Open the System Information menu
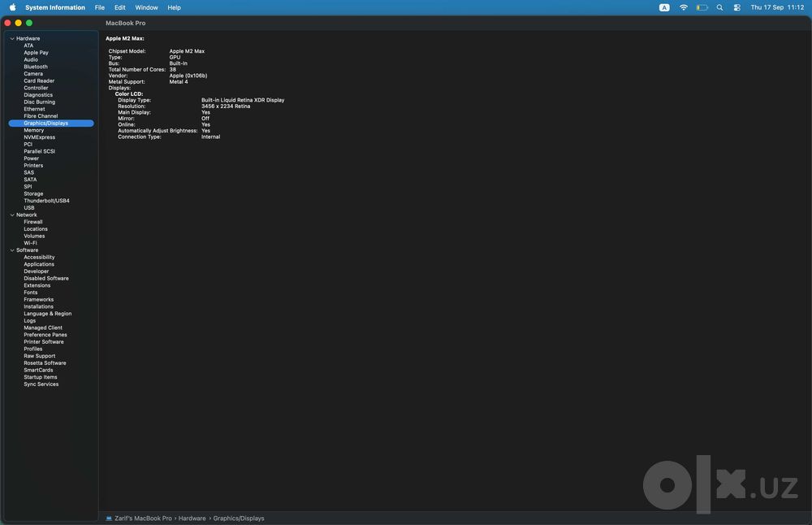Screen dimensions: 812x525 55,7
